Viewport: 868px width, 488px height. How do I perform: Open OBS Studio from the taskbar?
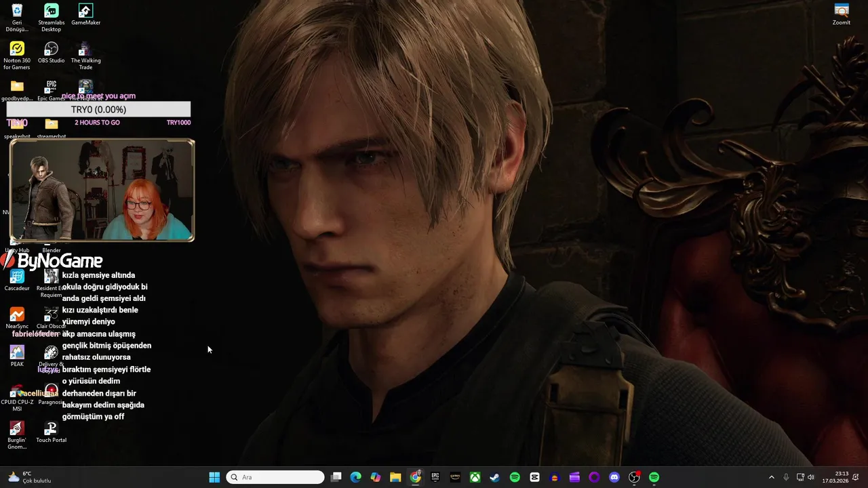[634, 477]
